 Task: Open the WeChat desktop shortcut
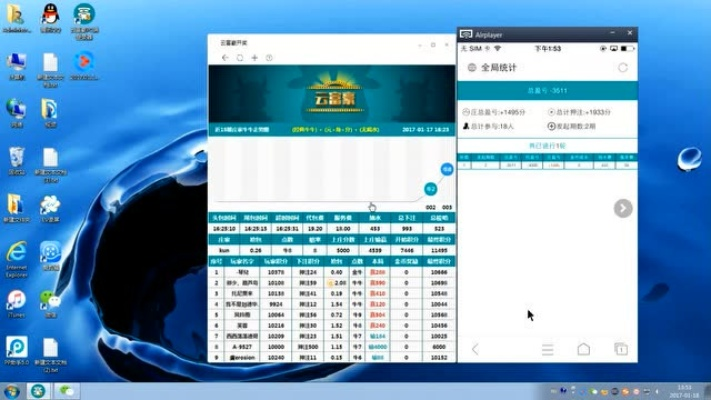[50, 303]
